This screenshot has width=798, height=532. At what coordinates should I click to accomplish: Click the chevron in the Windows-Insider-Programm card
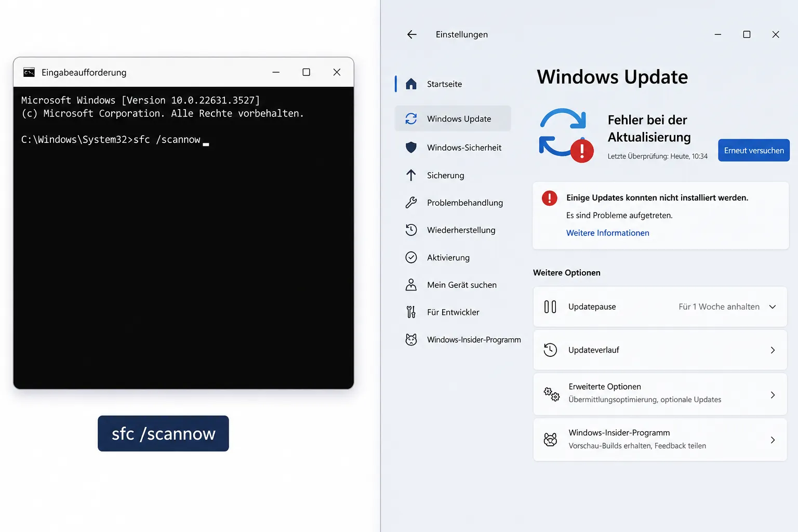[x=773, y=440]
